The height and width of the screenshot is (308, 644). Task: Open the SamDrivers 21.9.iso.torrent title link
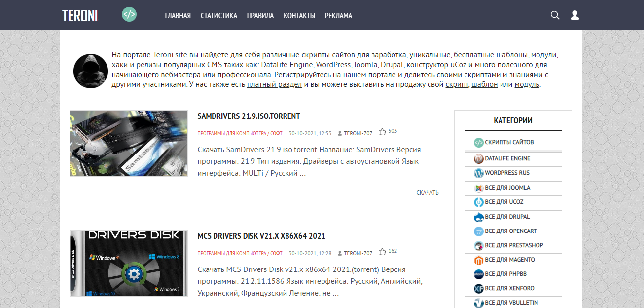(x=249, y=116)
